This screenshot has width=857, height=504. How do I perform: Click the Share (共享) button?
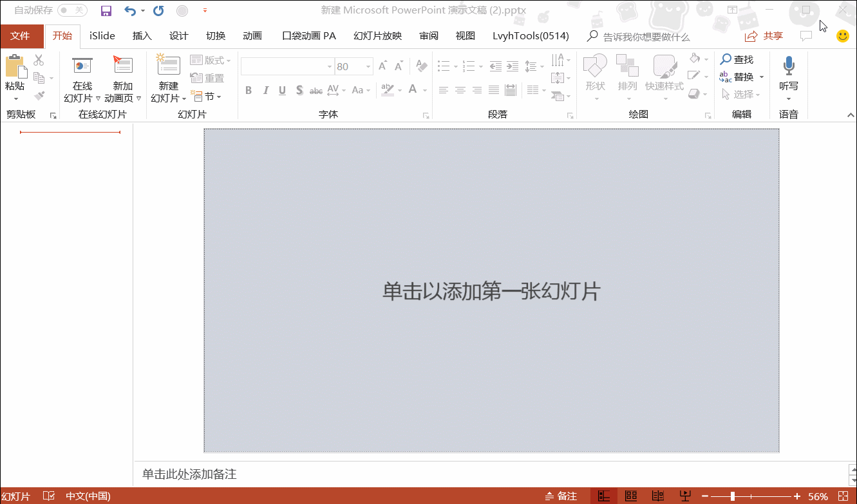tap(764, 36)
